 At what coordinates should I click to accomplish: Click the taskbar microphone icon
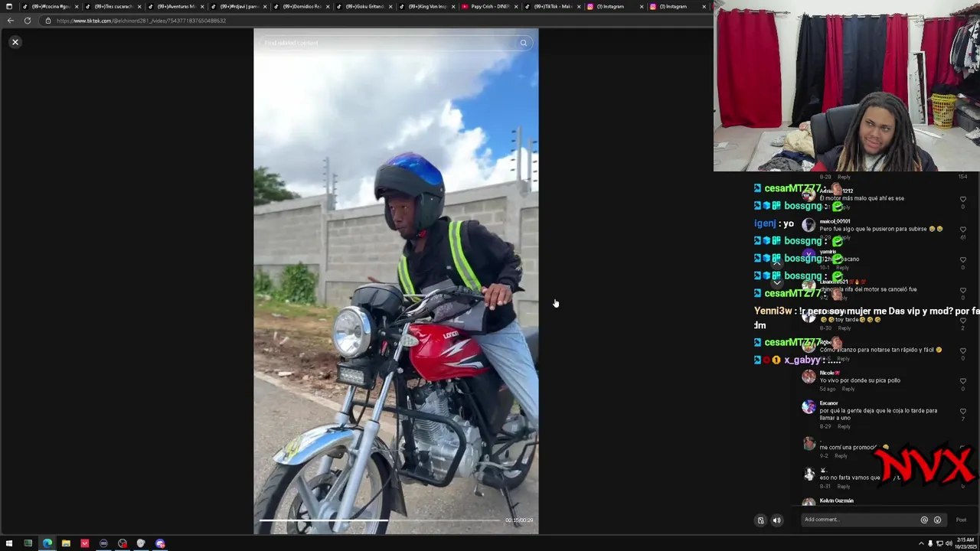(x=930, y=543)
